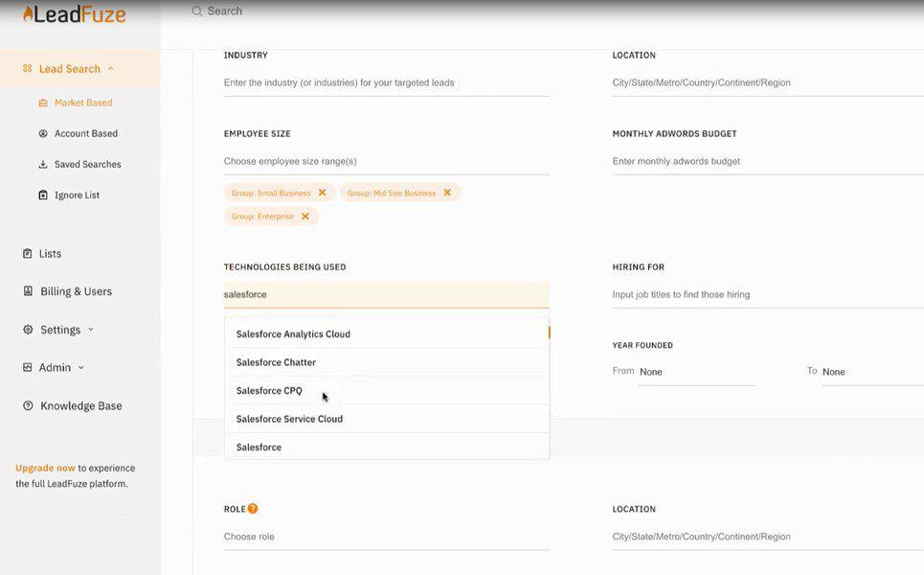Select Salesforce Service Cloud suggestion
Screen dimensions: 924x575
pos(387,419)
